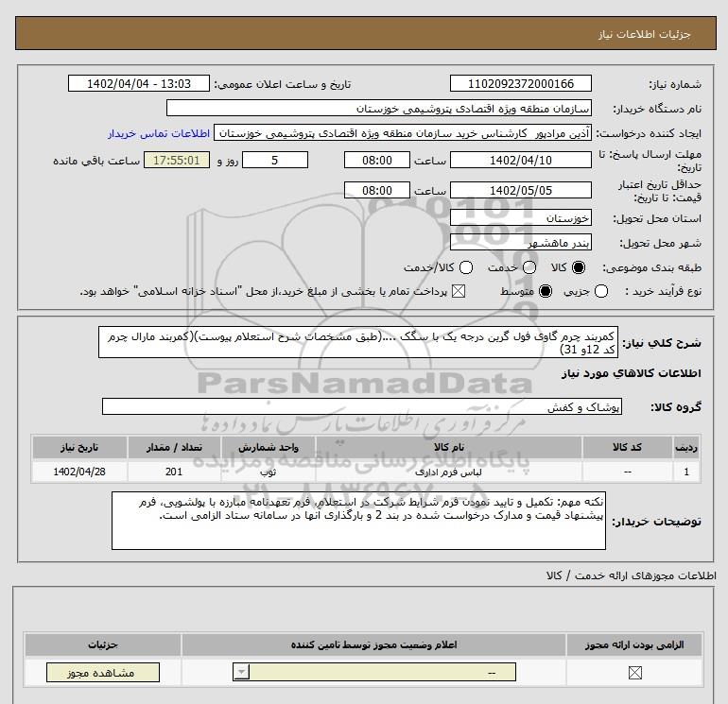The width and height of the screenshot is (728, 704).
Task: Click the days remaining field 5
Action: [275, 160]
